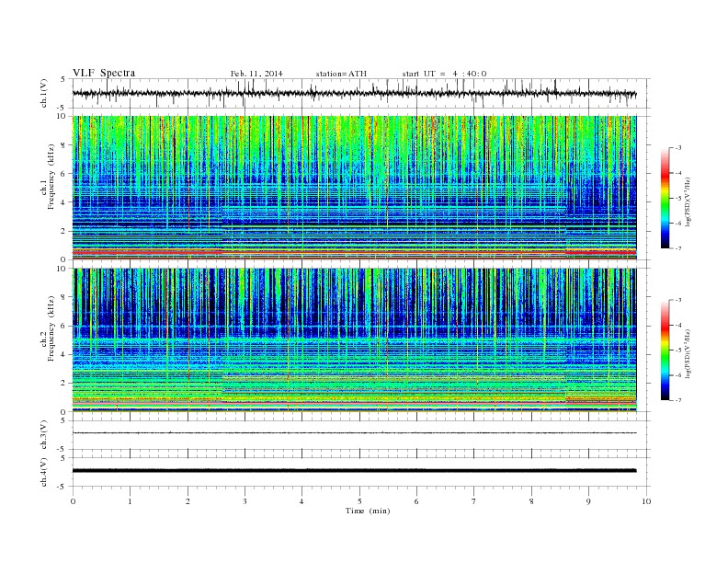
Task: Click the "ch.4(V)" axis label
Action: 44,472
